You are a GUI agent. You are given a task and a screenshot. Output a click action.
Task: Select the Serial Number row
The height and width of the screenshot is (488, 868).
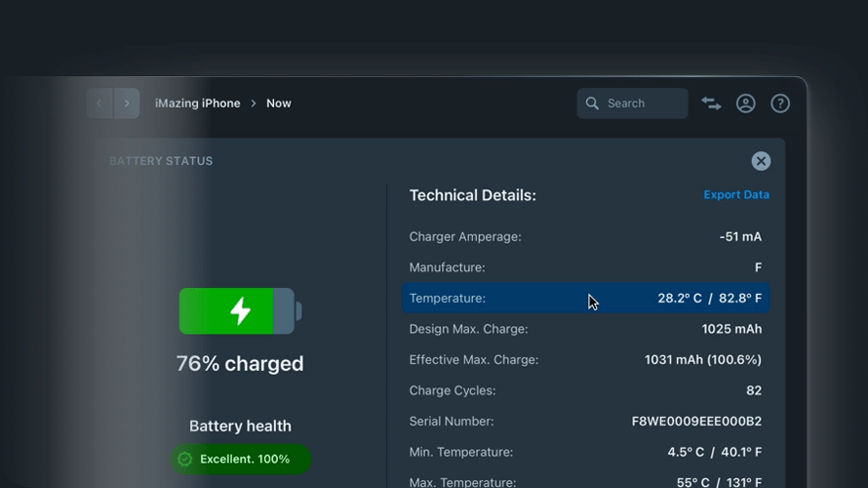[585, 422]
